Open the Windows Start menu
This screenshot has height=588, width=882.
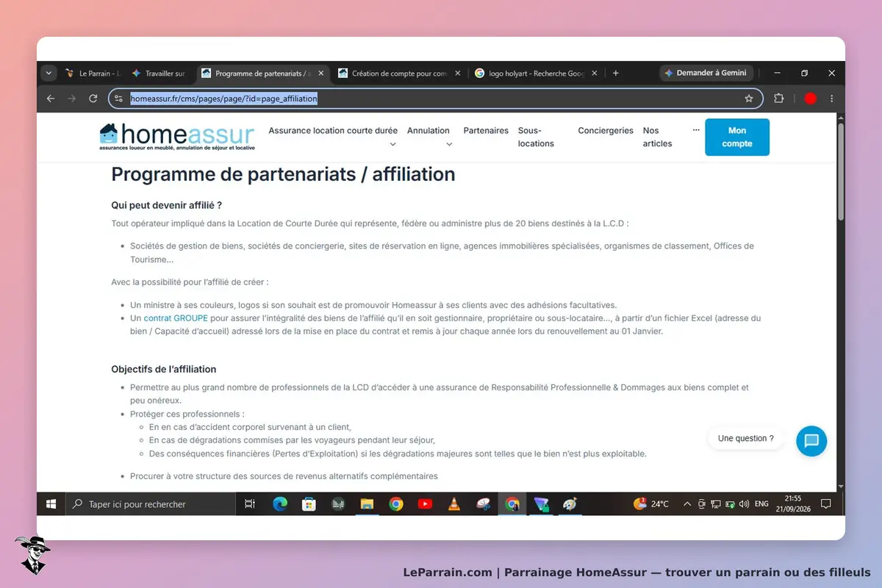51,504
